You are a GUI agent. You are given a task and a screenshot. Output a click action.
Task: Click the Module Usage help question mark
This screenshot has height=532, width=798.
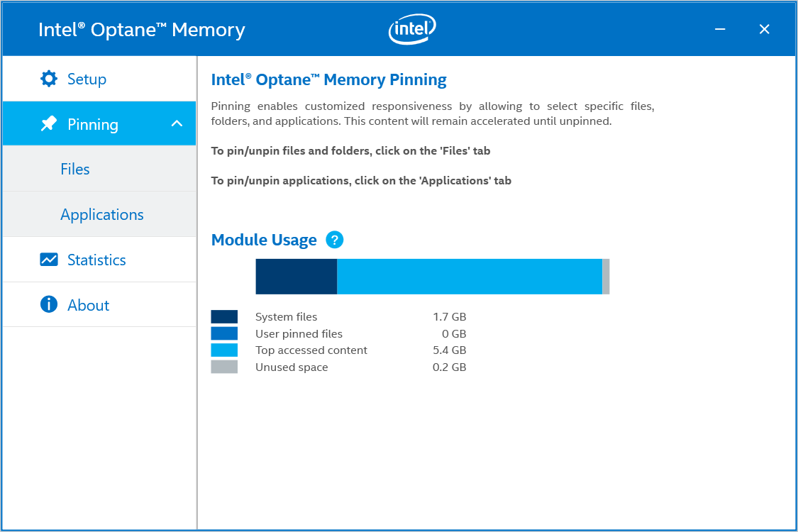tap(335, 240)
